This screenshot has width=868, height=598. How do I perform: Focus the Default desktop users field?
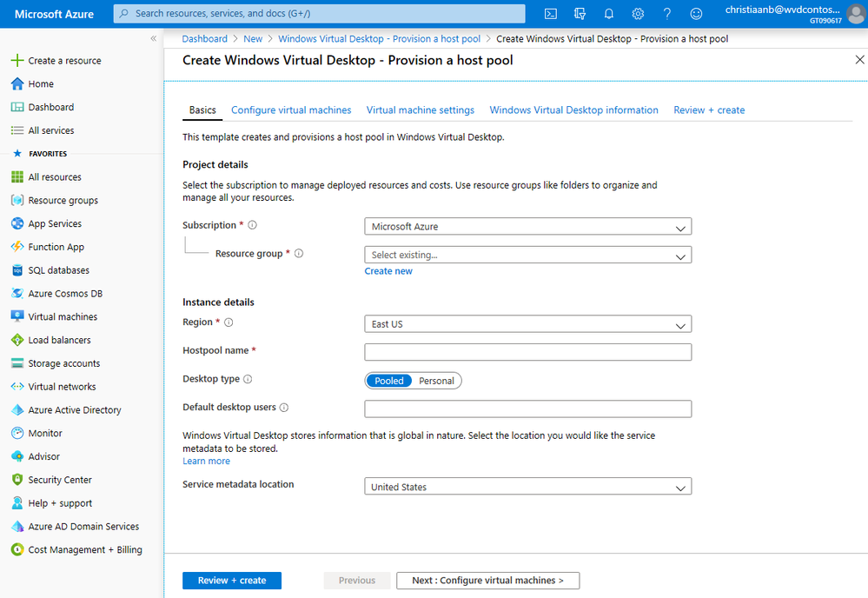pyautogui.click(x=527, y=409)
